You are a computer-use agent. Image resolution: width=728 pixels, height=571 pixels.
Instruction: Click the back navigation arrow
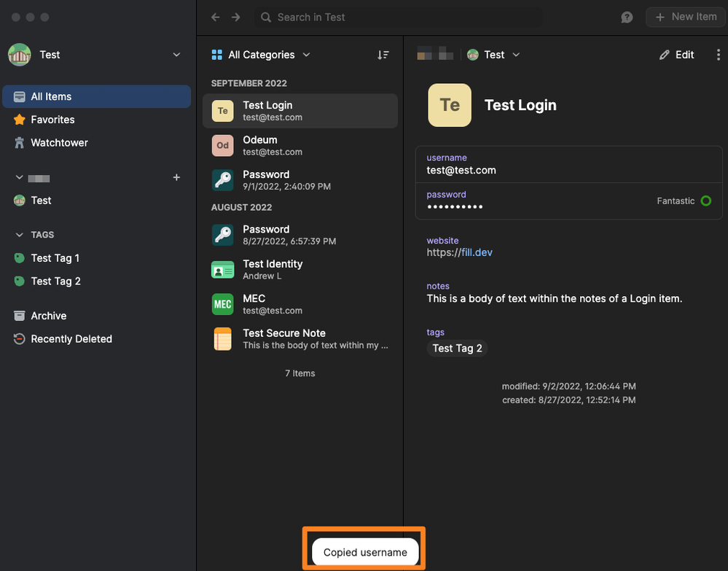[x=215, y=18]
